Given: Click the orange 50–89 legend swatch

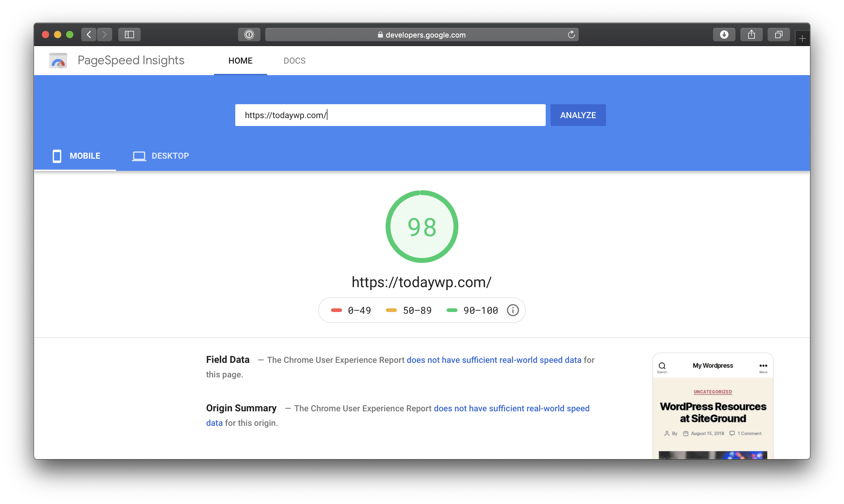Looking at the screenshot, I should click(391, 310).
